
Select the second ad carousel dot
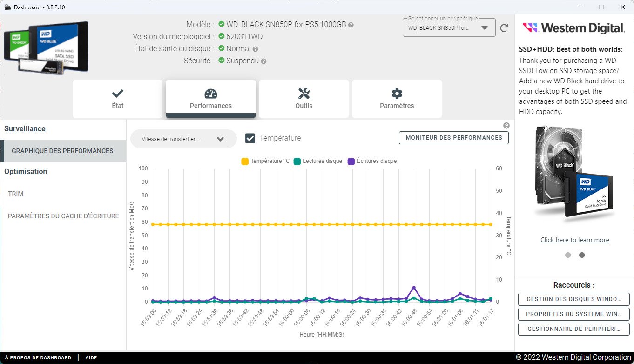[x=582, y=255]
